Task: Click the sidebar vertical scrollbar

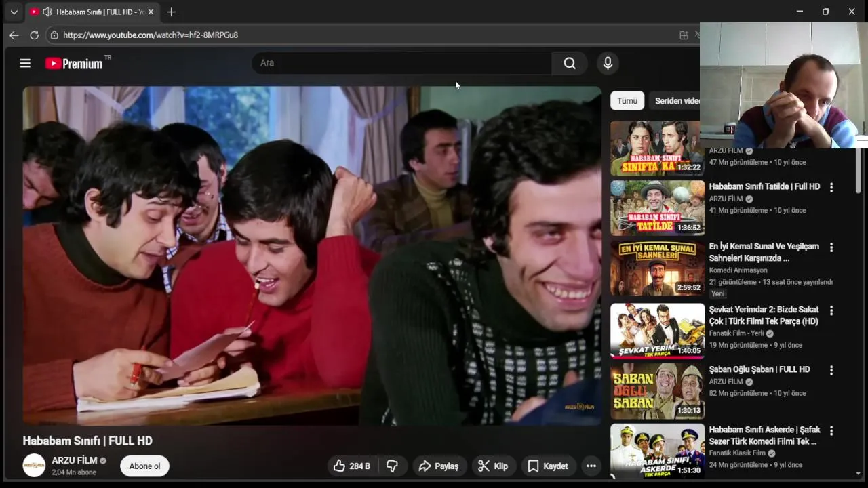Action: pyautogui.click(x=859, y=169)
